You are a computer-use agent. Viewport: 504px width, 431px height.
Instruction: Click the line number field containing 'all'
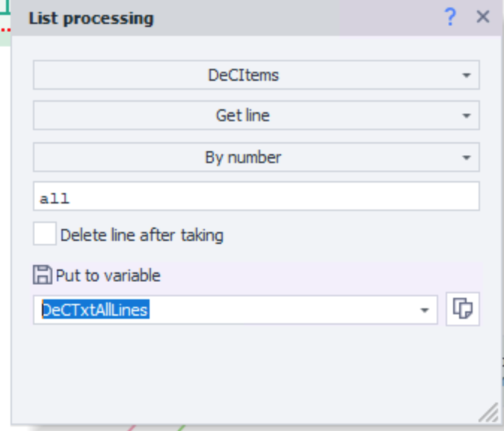click(x=256, y=196)
